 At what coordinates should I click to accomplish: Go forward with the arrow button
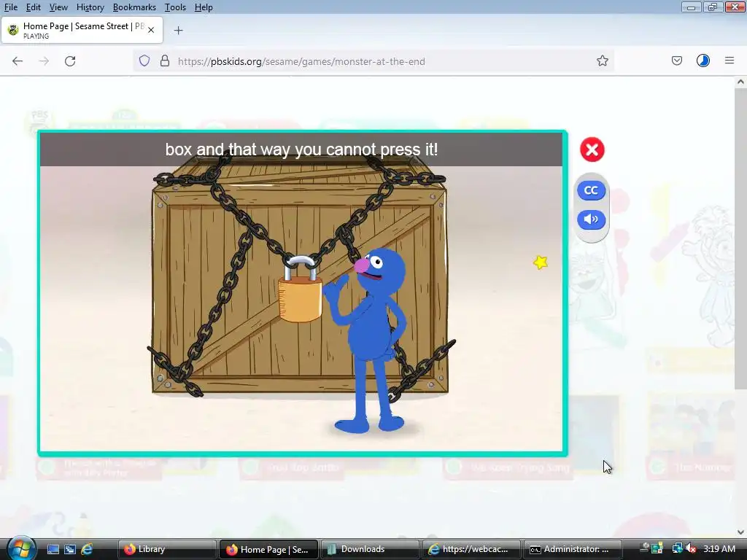click(x=44, y=61)
